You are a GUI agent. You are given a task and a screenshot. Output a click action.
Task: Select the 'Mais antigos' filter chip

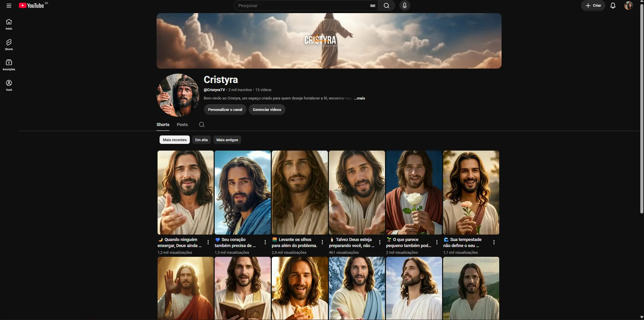point(227,140)
